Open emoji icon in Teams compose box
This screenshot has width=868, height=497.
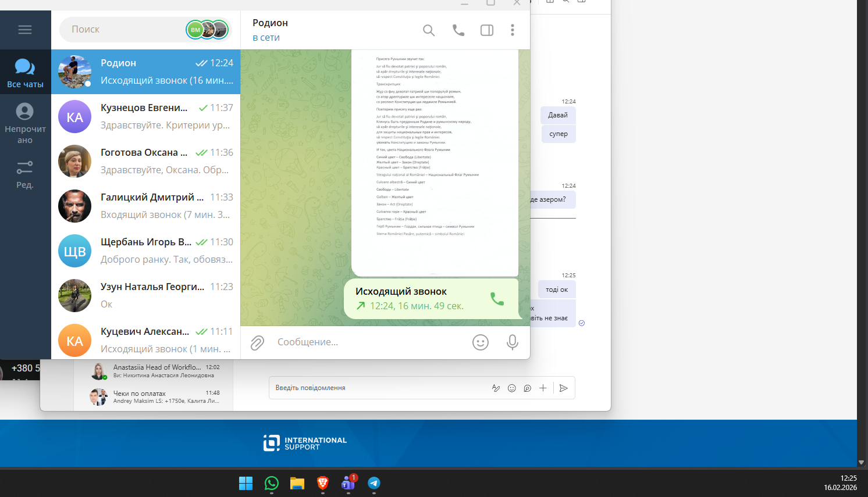pos(512,388)
